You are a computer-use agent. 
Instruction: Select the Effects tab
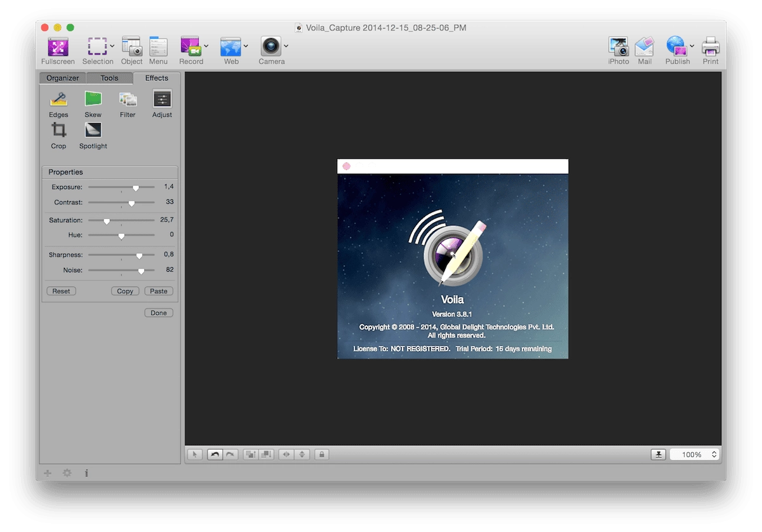(157, 78)
